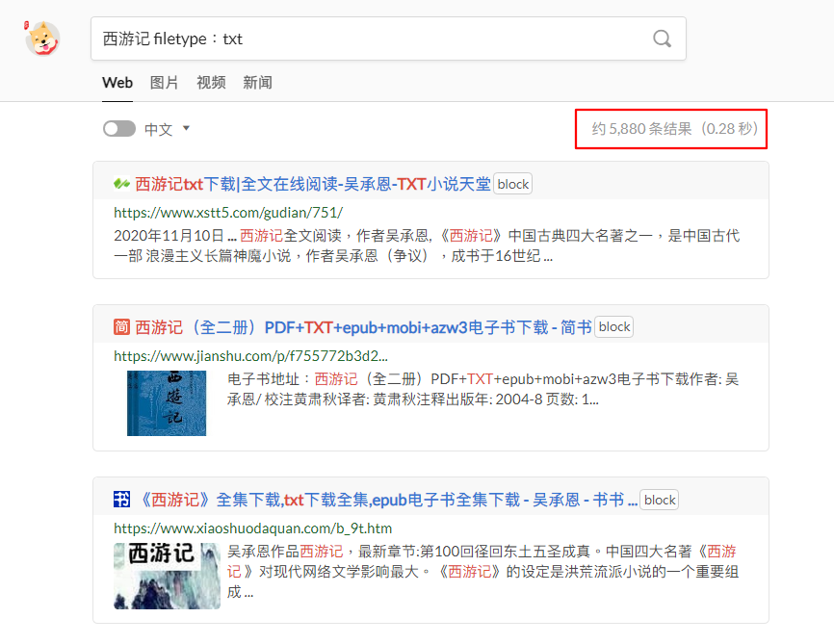Click snippet text starting 电子书地址
Viewport: 834px width, 644px height.
click(x=482, y=389)
